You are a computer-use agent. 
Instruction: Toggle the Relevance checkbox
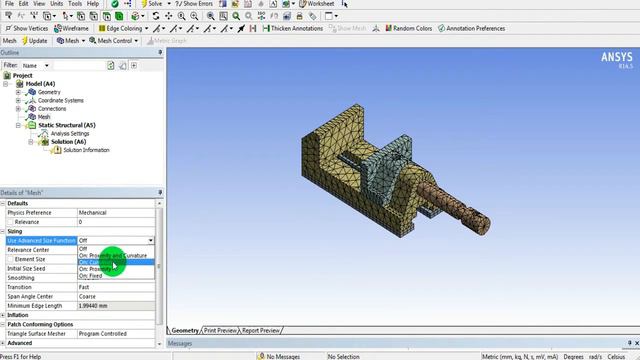tap(11, 222)
